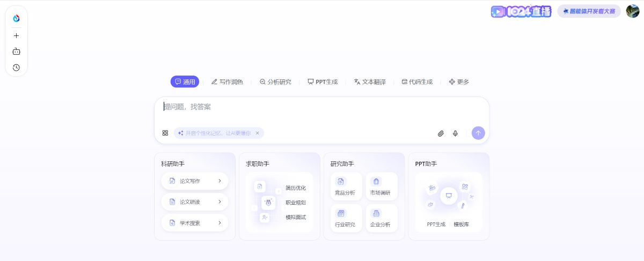Click the paperclip attachment icon
The width and height of the screenshot is (644, 261).
(x=441, y=133)
